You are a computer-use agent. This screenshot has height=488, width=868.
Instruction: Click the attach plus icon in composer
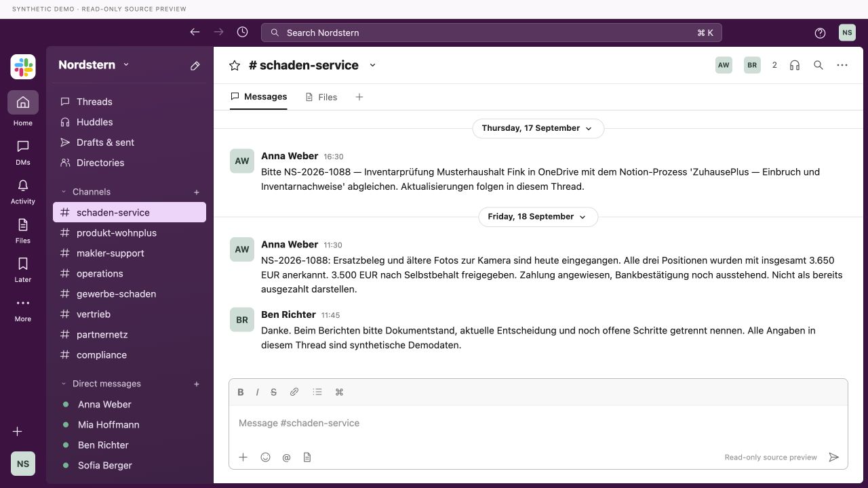(243, 457)
